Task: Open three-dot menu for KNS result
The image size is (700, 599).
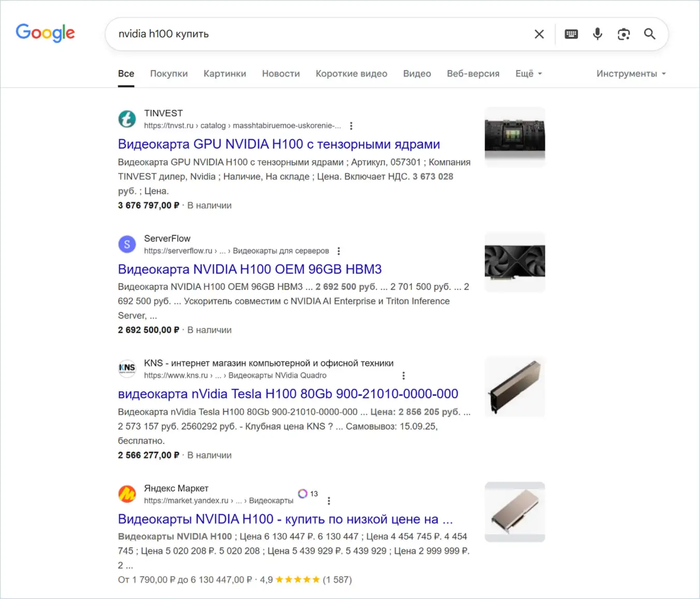Action: pos(403,376)
